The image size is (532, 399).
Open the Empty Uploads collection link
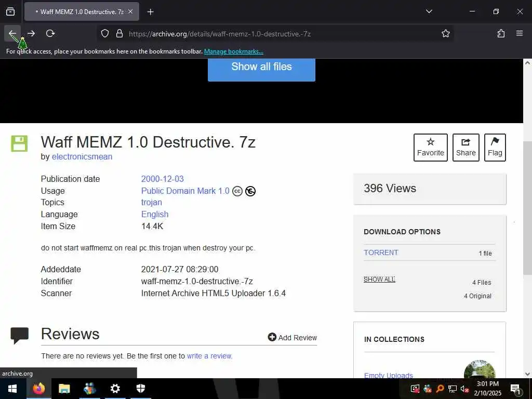click(x=388, y=375)
